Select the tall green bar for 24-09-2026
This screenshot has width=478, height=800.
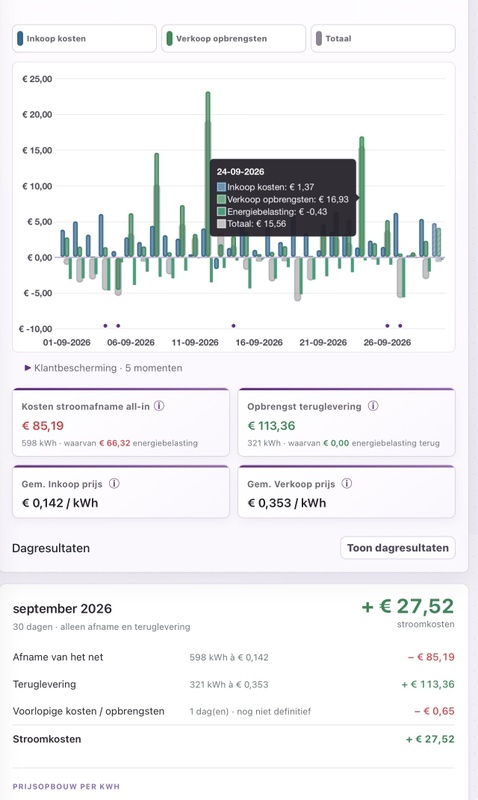(x=362, y=197)
